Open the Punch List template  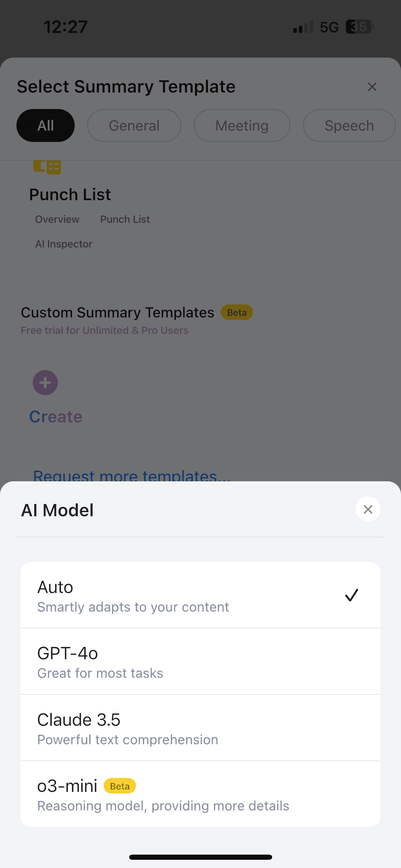[x=70, y=195]
